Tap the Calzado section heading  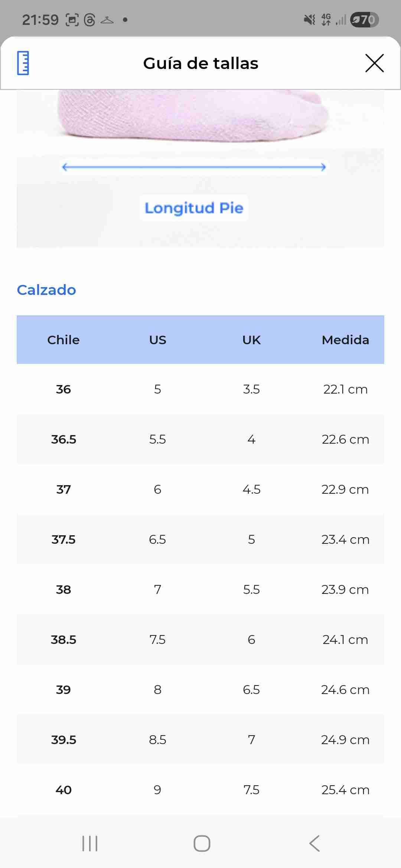pyautogui.click(x=46, y=290)
